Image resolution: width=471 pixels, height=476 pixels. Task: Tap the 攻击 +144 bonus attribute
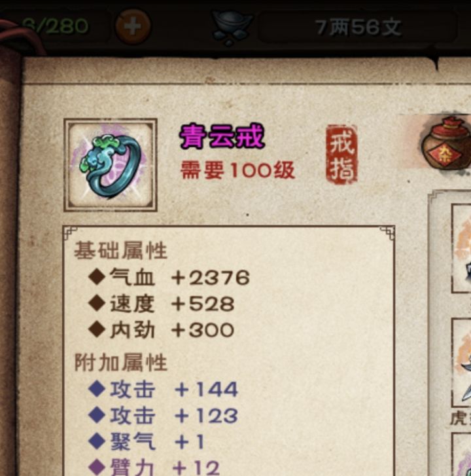click(163, 389)
